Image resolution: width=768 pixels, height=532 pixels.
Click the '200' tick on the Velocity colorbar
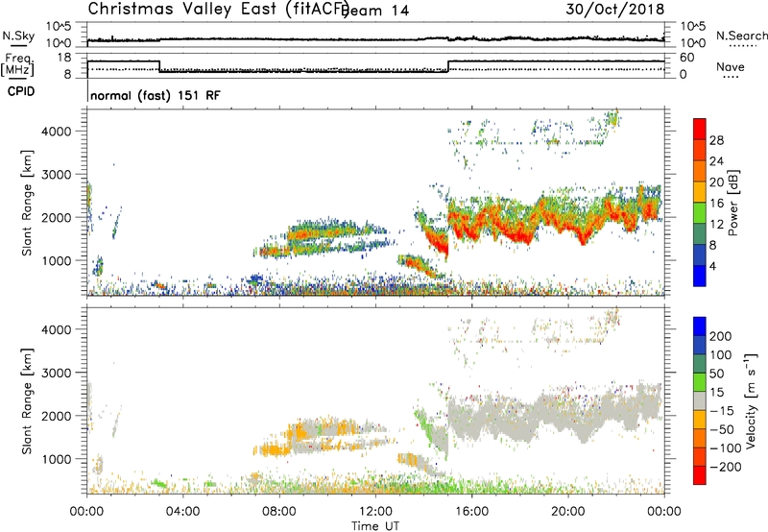click(721, 336)
